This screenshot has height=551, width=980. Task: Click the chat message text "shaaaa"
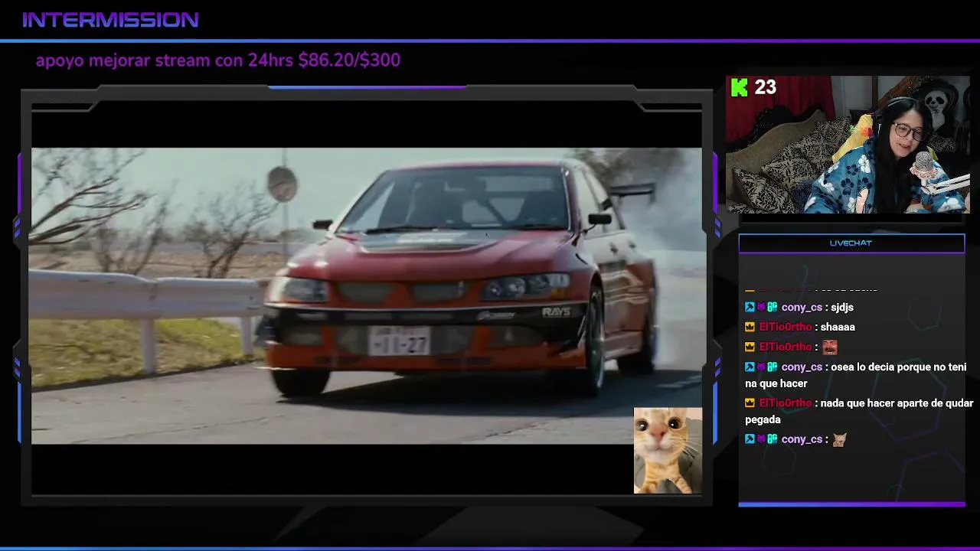[x=838, y=327]
